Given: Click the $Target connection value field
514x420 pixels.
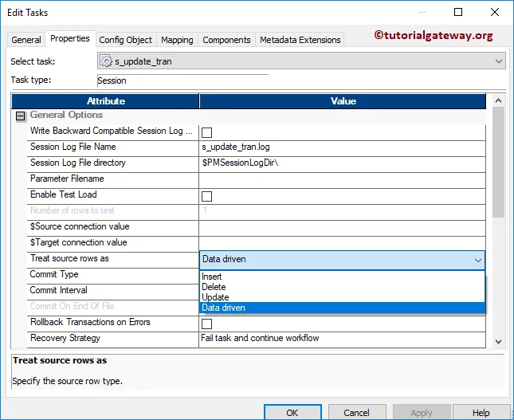Looking at the screenshot, I should click(x=342, y=243).
